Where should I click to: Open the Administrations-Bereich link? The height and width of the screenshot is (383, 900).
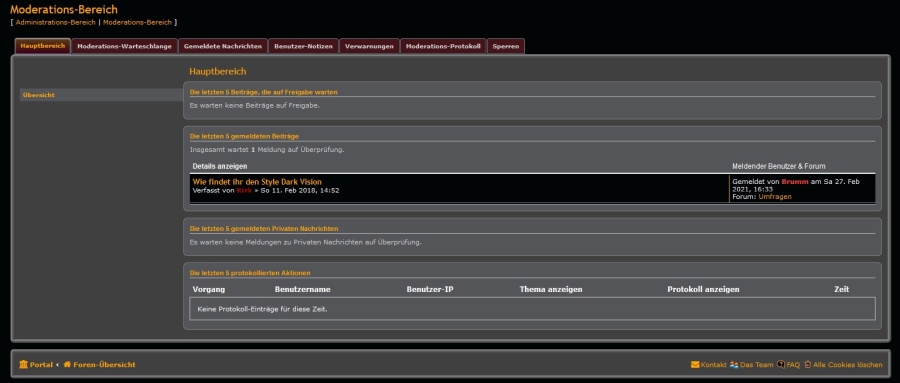(x=56, y=22)
